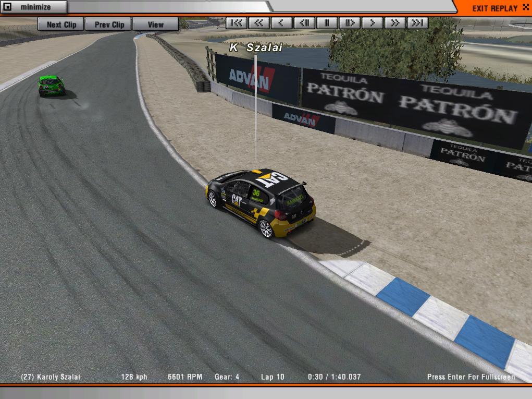This screenshot has width=532, height=399.
Task: Jump to the start of the replay
Action: [236, 23]
